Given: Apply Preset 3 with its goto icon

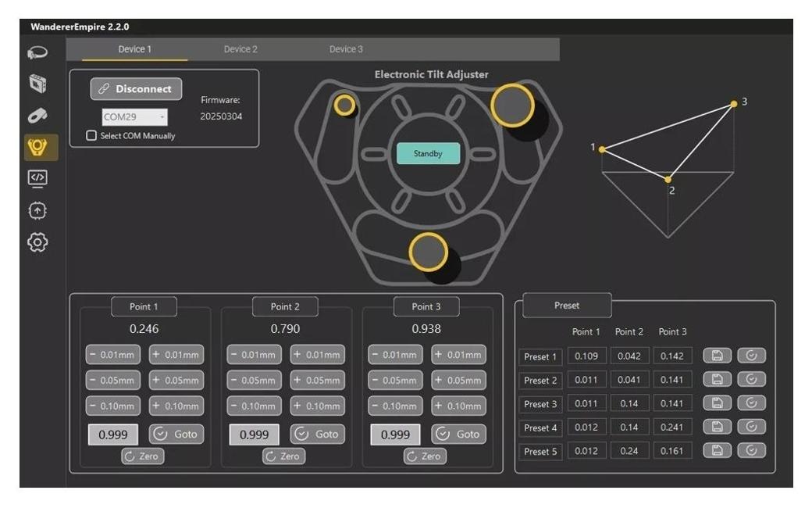Looking at the screenshot, I should point(751,403).
